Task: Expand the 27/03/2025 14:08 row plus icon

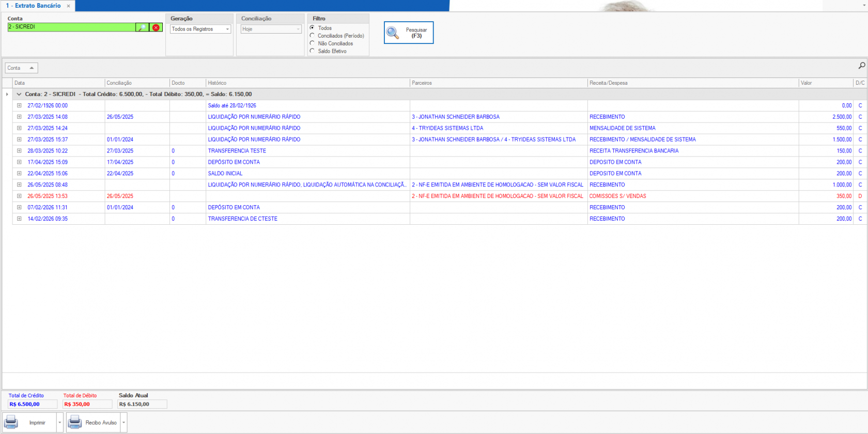Action: [x=19, y=117]
